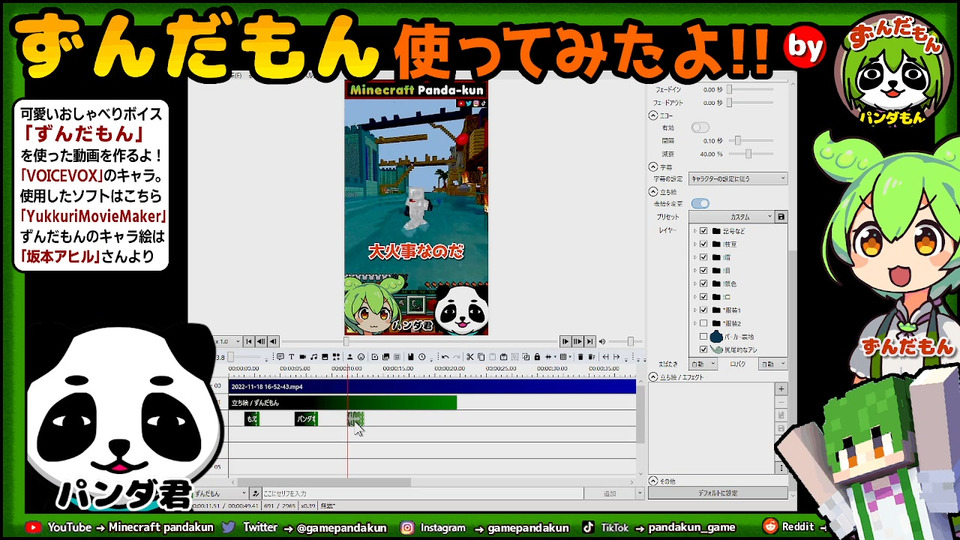Click the 追加 button

609,493
